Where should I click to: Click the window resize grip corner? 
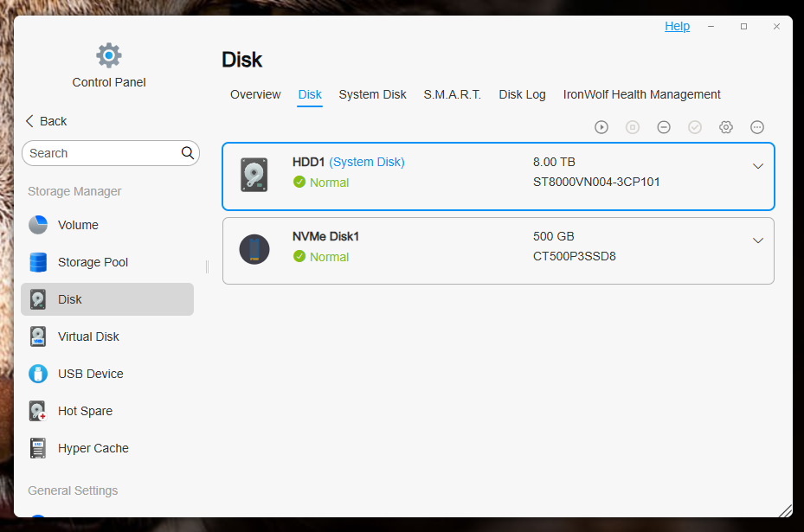pyautogui.click(x=786, y=510)
